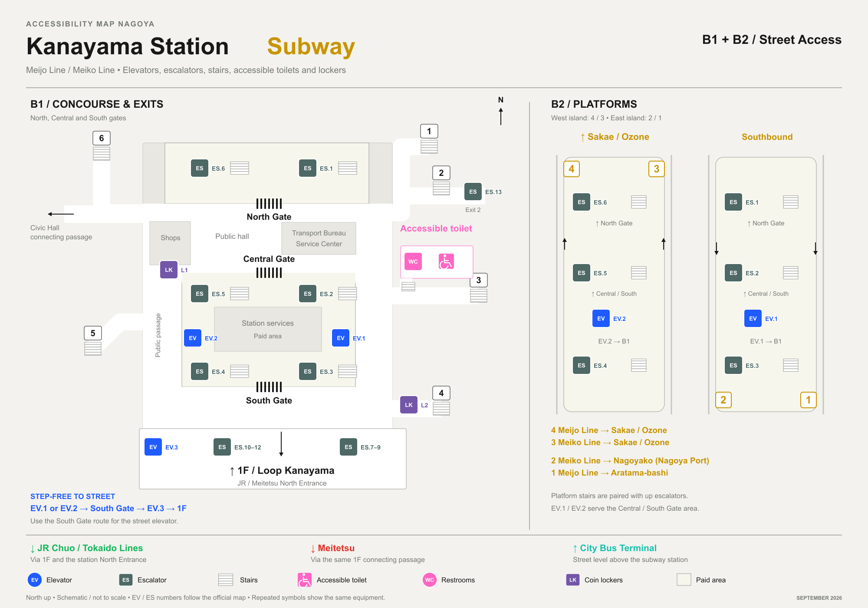
Task: Click the step-free route EV.1 or EV.2 text
Action: [x=108, y=508]
